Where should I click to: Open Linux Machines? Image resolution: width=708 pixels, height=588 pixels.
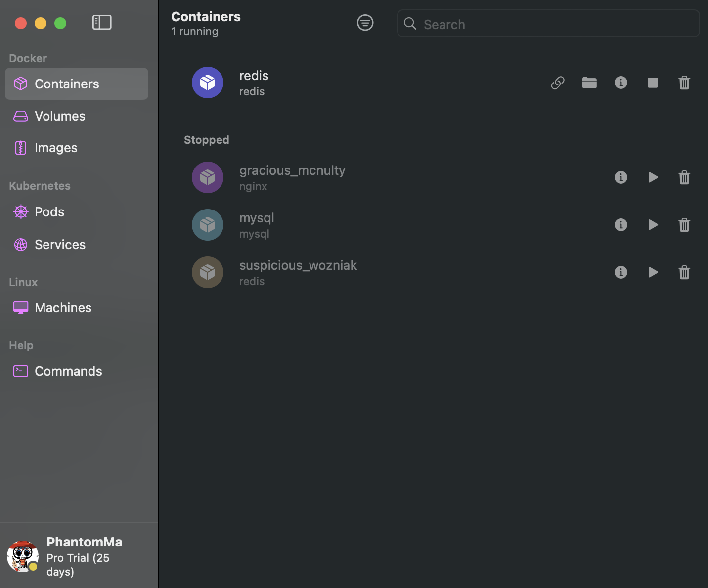pyautogui.click(x=77, y=308)
